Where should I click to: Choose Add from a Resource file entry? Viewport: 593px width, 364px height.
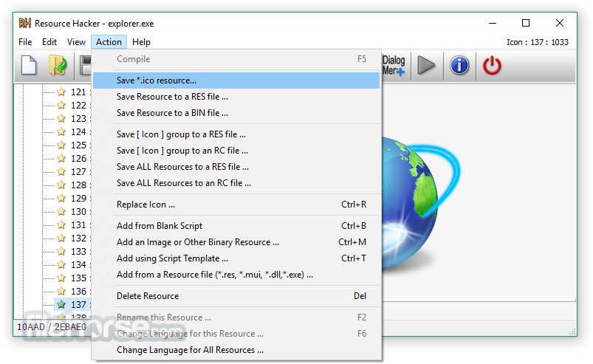click(236, 275)
